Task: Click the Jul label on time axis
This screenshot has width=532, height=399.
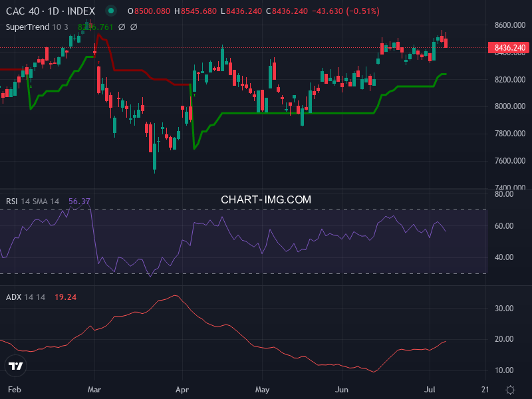Action: point(430,390)
